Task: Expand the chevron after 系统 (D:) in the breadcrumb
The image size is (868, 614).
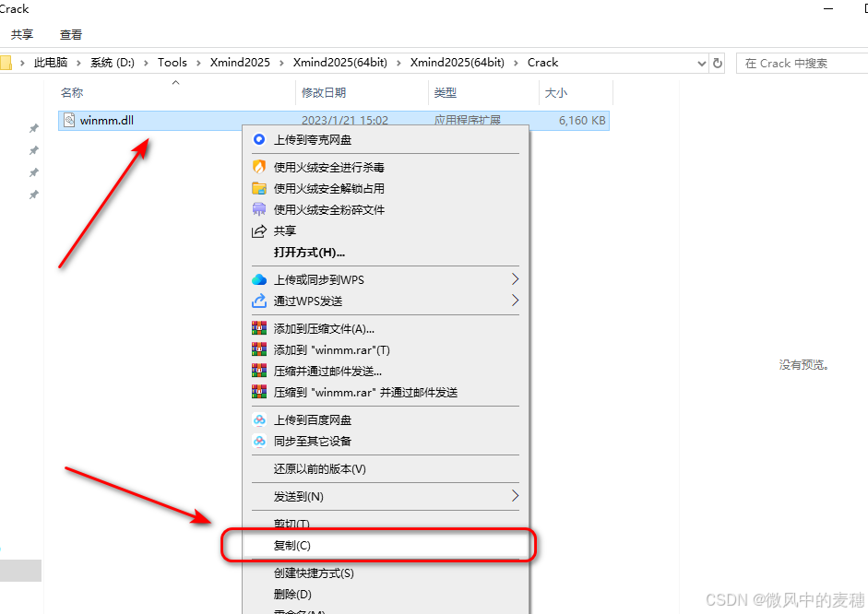Action: pyautogui.click(x=146, y=63)
